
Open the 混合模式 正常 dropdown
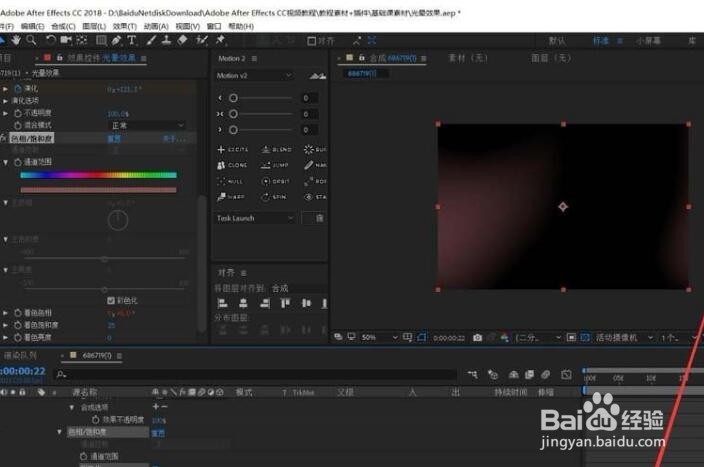[148, 125]
